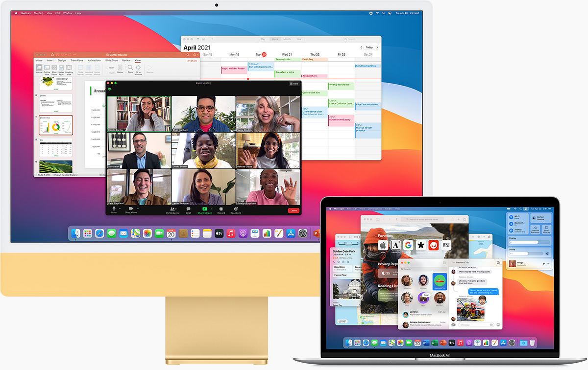Toggle Wi-Fi in Control Center
The height and width of the screenshot is (370, 588).
click(512, 217)
